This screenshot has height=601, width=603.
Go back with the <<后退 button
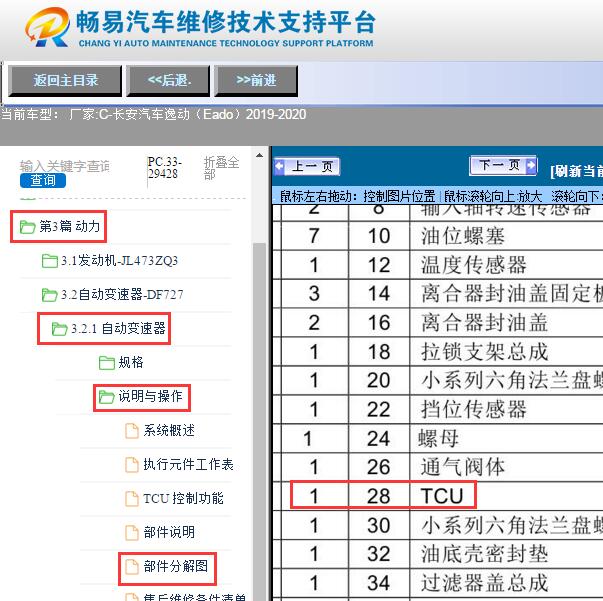[168, 80]
